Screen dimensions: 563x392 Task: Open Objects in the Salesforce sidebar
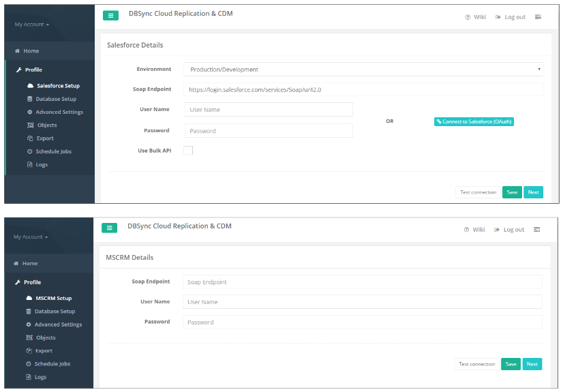pos(47,125)
